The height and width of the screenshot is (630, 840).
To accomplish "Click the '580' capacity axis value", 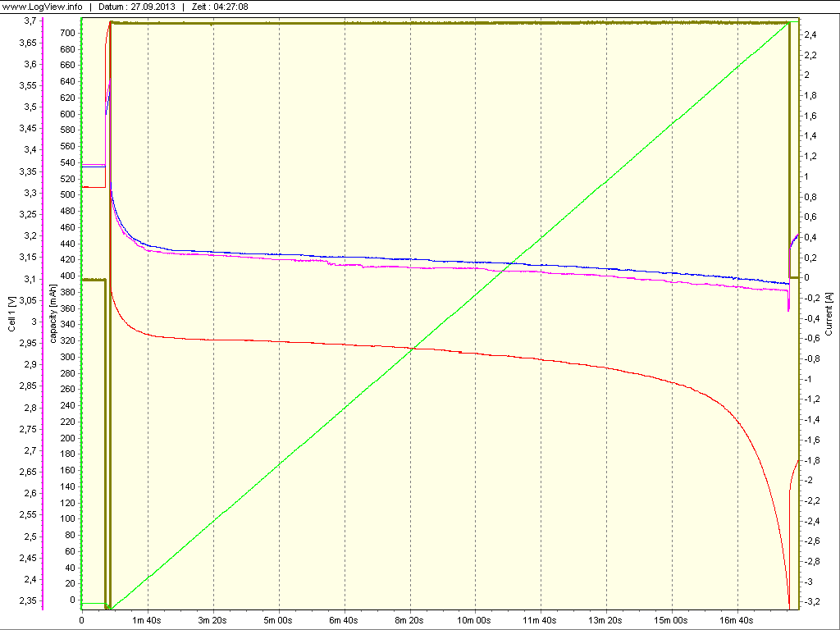I will tap(67, 130).
